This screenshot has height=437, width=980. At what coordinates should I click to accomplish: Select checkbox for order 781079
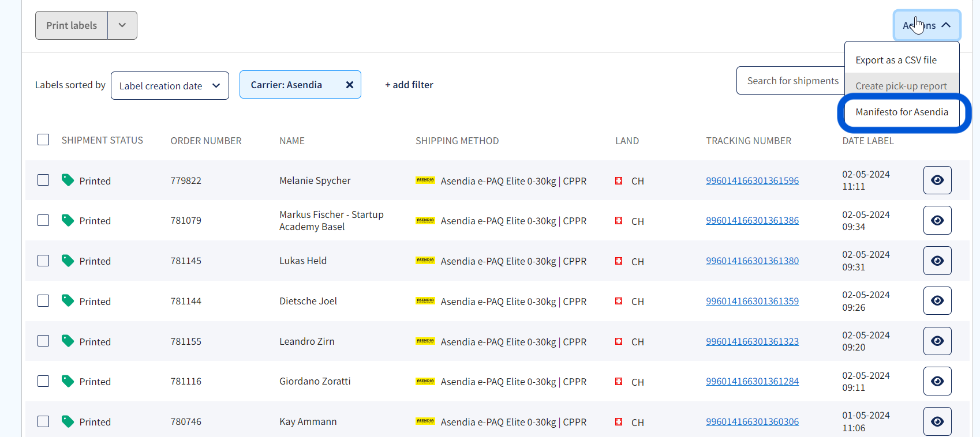[43, 220]
